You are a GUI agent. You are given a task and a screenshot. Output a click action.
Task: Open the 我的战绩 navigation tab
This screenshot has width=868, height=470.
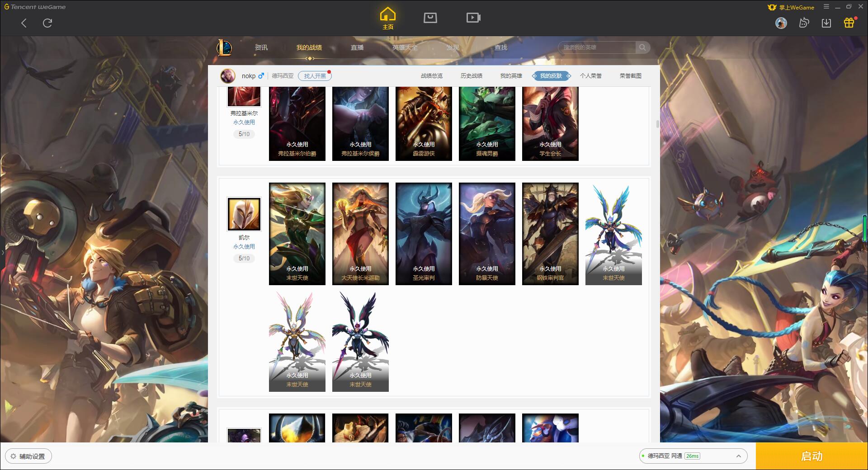coord(309,47)
